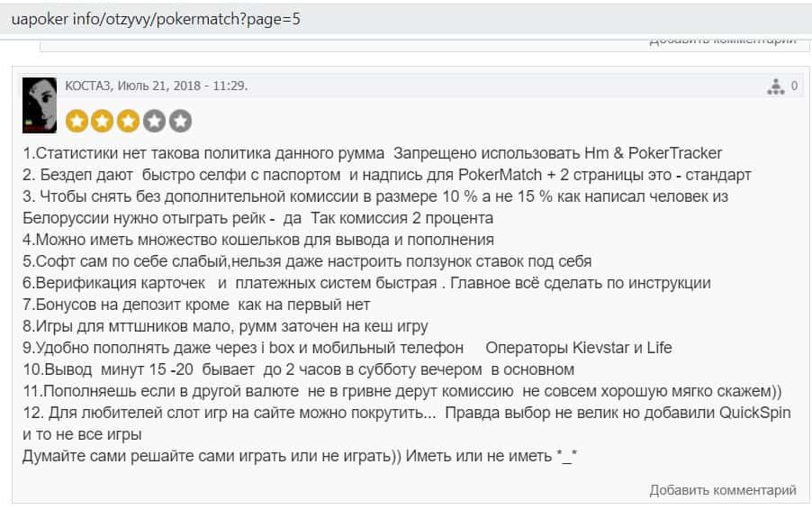Click the second gold rating star

103,121
